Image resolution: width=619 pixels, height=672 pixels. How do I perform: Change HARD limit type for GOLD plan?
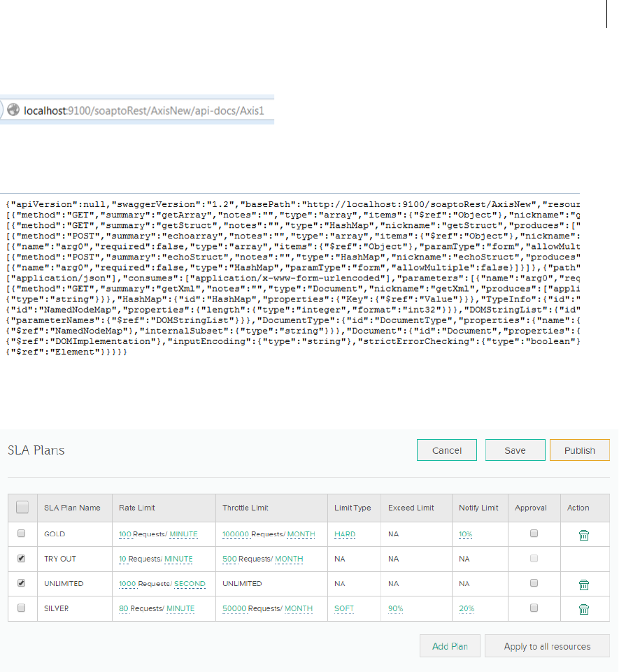point(345,534)
